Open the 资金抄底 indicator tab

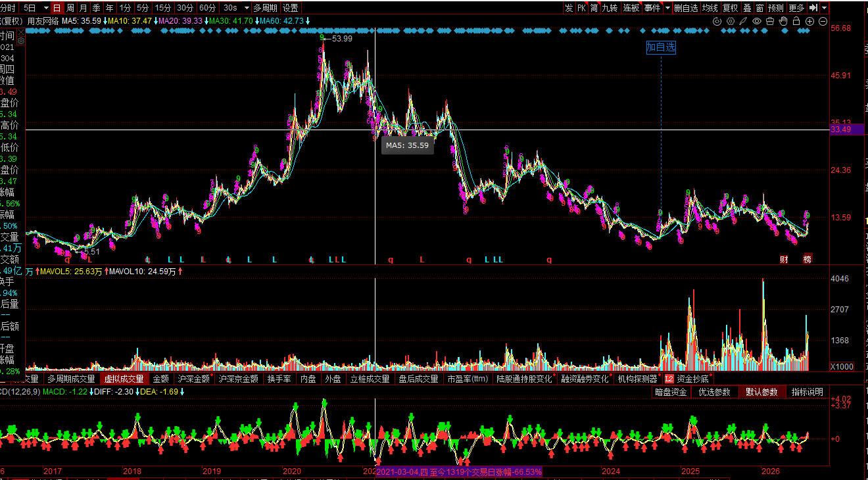688,379
